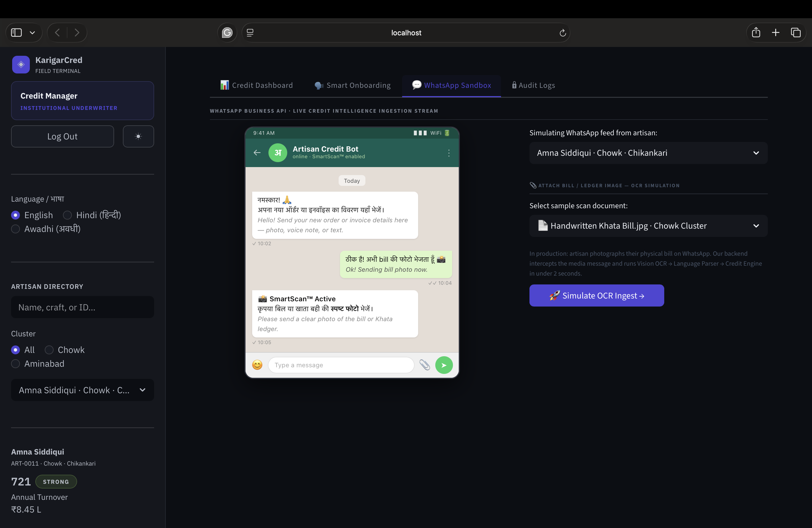The image size is (812, 528).
Task: Open the page reader icon in address bar
Action: 250,33
